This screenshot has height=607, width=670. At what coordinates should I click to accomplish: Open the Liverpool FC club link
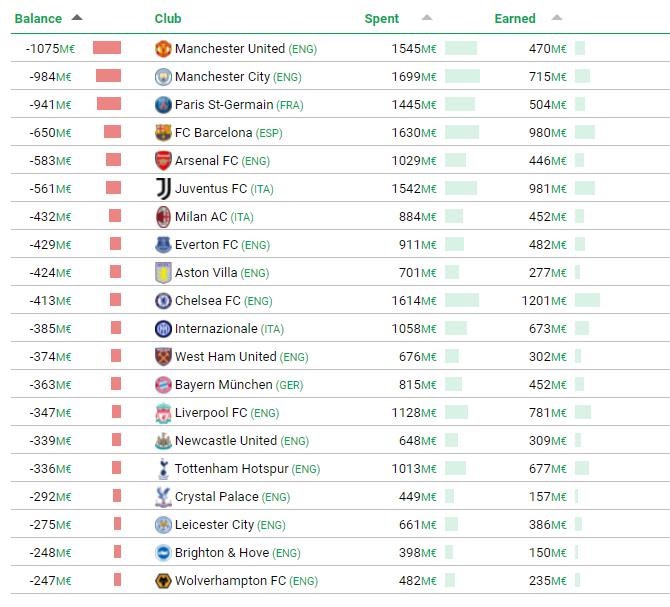coord(211,413)
